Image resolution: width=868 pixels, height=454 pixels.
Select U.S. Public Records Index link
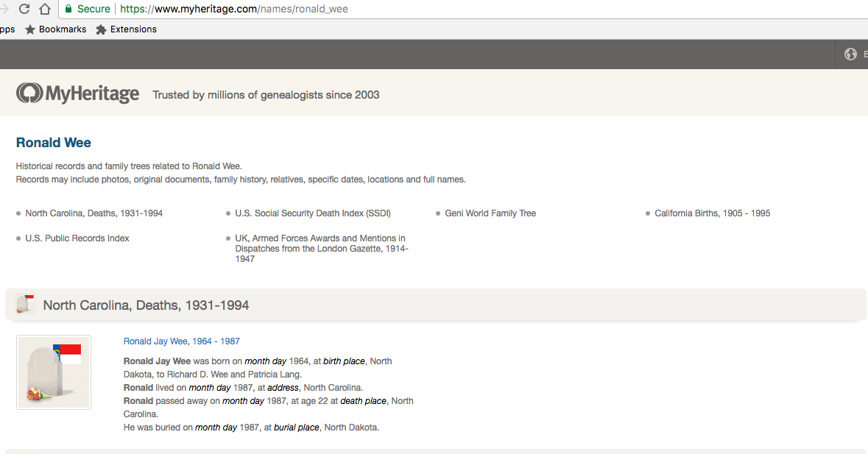pos(77,238)
